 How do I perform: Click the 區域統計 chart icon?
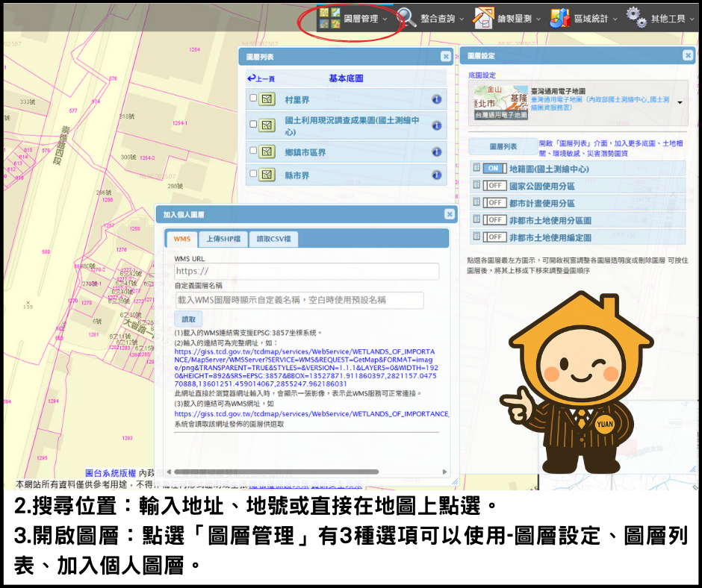560,18
